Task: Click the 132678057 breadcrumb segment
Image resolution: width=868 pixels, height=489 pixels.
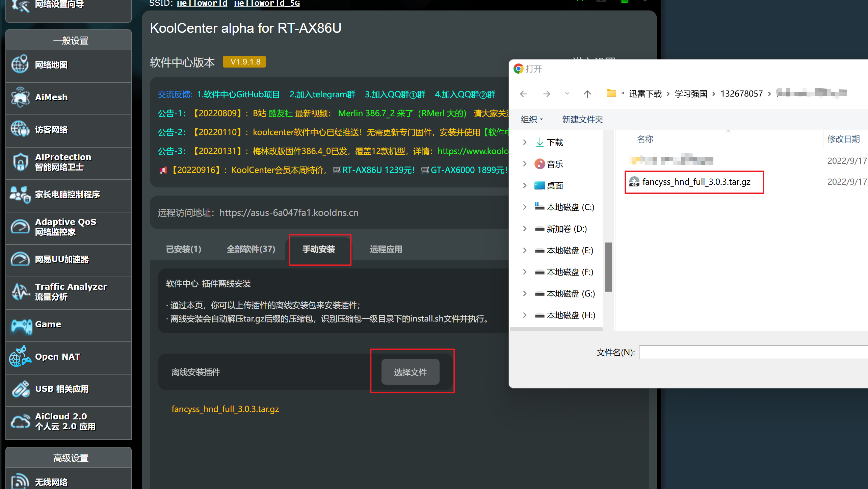Action: tap(741, 94)
